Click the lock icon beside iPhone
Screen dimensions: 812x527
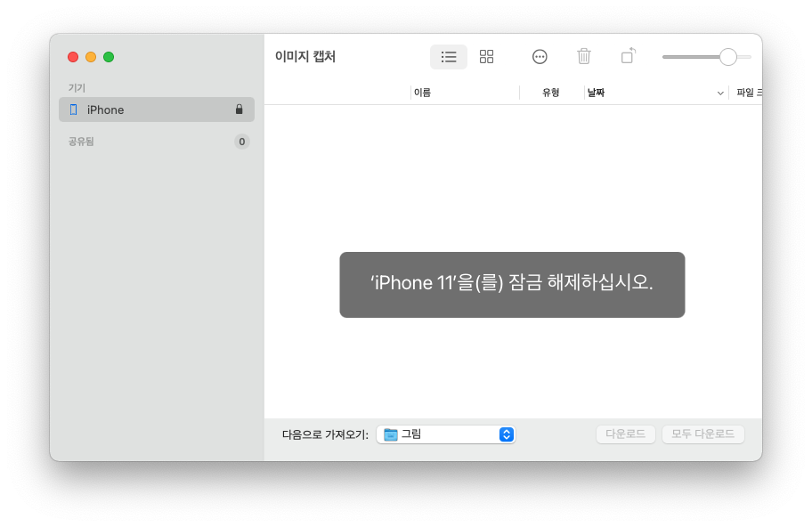[239, 109]
